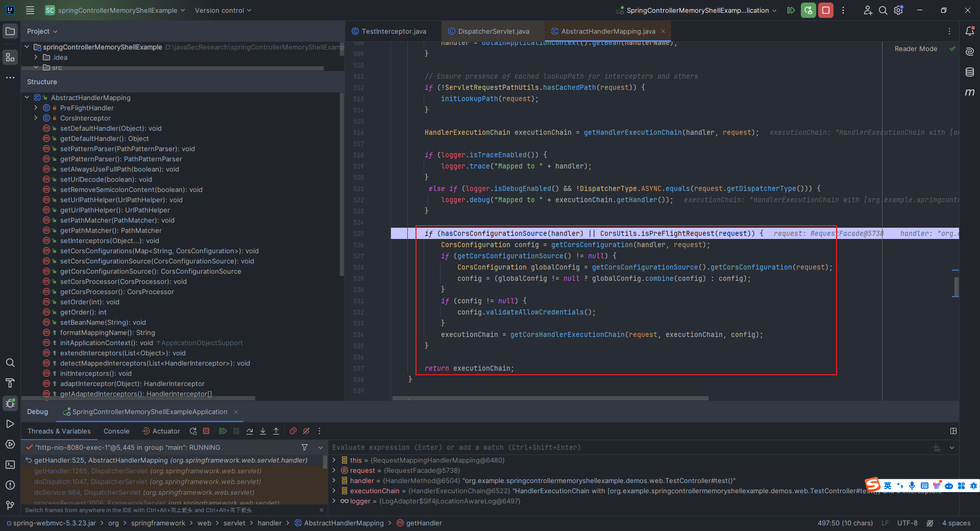Open the Terminal tool window
Viewport: 980px width, 531px height.
click(10, 465)
